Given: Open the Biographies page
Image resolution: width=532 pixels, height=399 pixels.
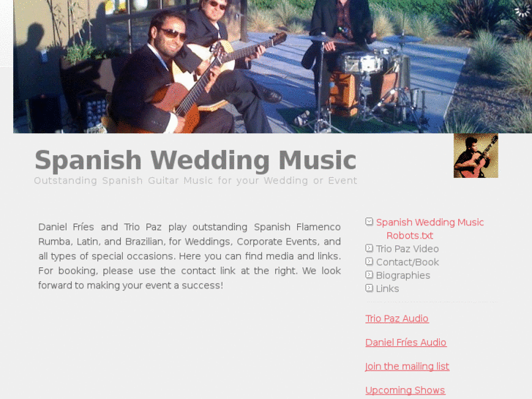Looking at the screenshot, I should (x=403, y=275).
